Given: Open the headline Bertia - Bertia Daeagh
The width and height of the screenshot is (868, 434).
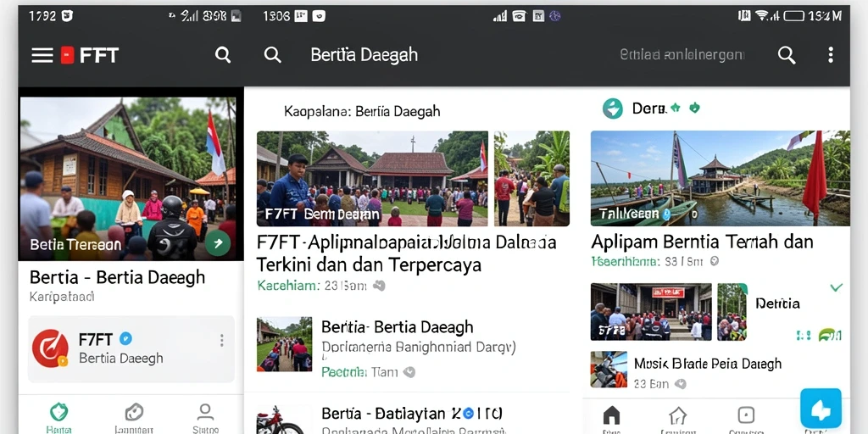Looking at the screenshot, I should pos(117,277).
